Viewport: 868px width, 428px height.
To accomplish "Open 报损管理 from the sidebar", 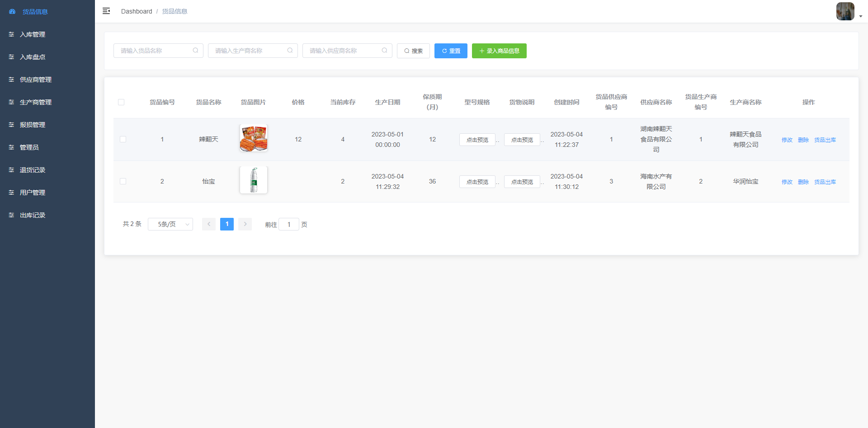I will [x=33, y=125].
